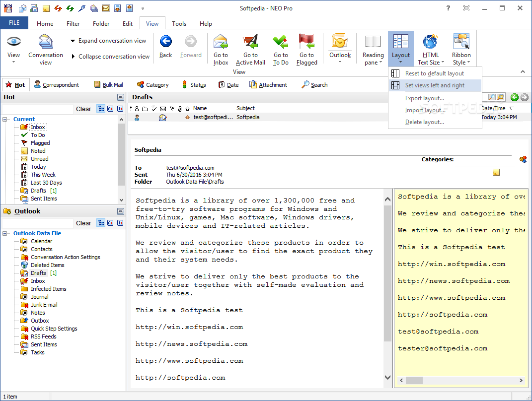
Task: Switch to the Status tab
Action: coord(194,85)
